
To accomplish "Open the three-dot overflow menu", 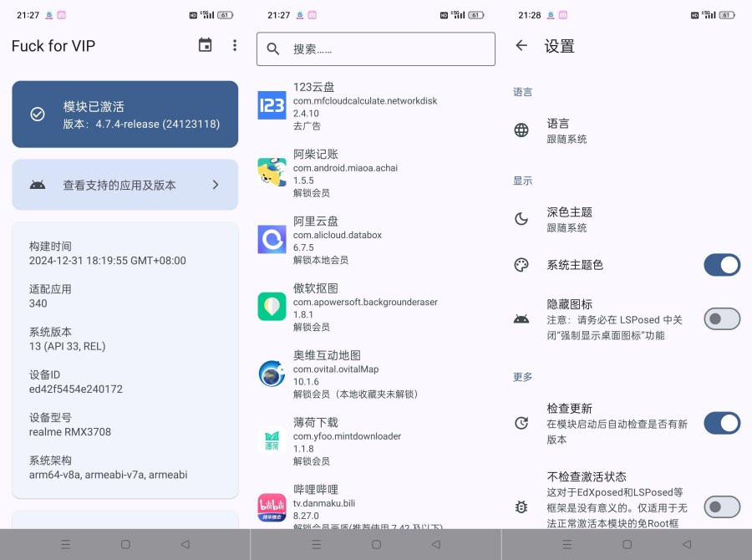I will [235, 45].
